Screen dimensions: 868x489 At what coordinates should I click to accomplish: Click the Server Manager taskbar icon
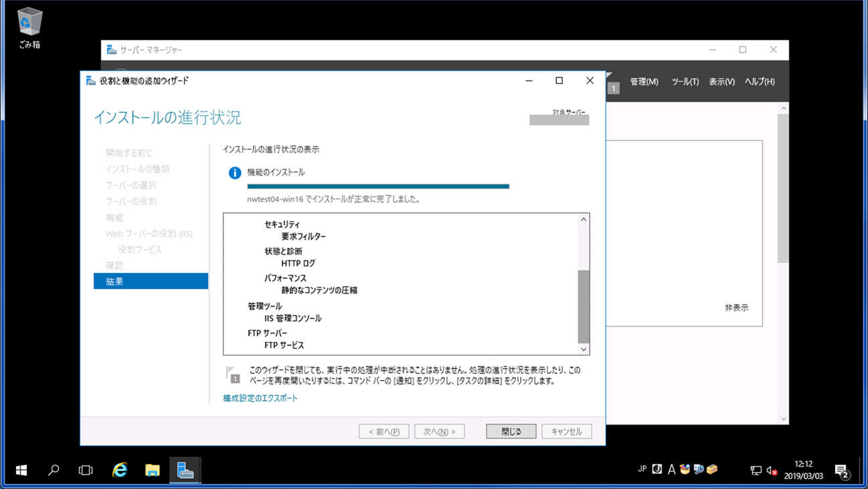coord(185,470)
